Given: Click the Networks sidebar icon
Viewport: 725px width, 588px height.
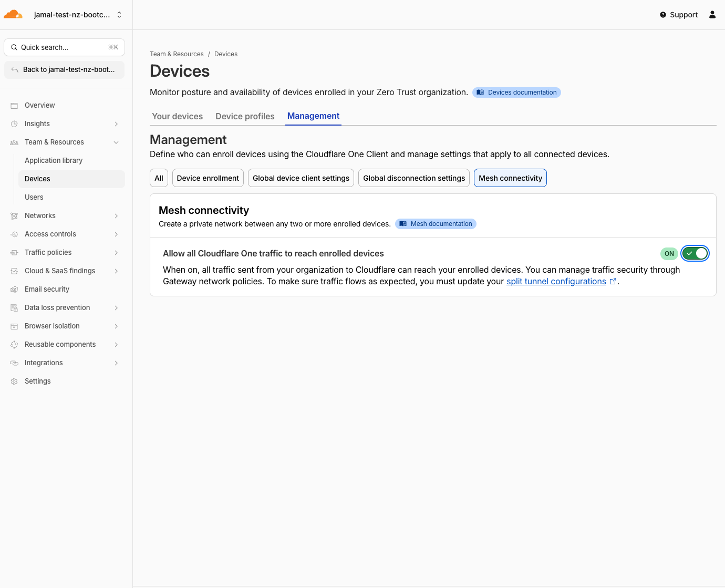Looking at the screenshot, I should point(14,216).
